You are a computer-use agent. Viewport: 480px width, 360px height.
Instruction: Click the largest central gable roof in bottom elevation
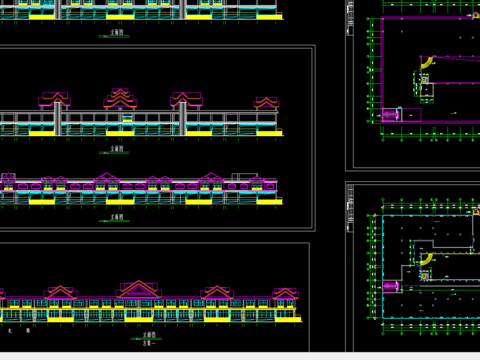click(x=138, y=289)
